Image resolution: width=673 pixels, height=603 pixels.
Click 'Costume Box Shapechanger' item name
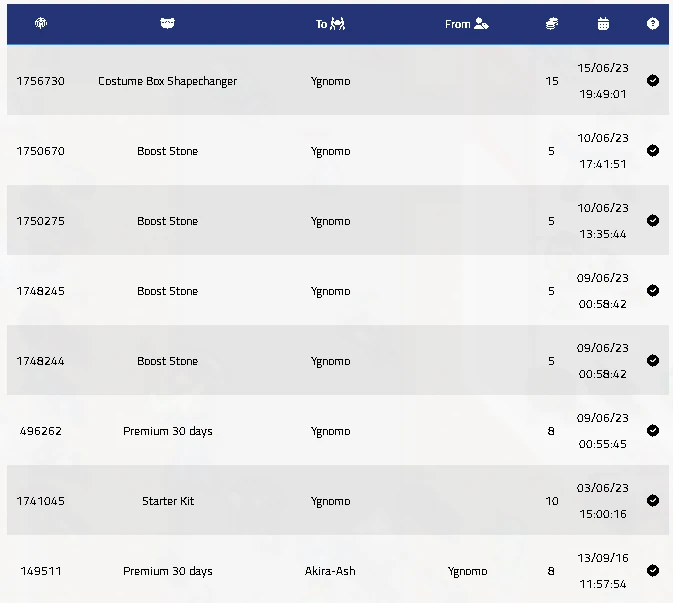click(167, 82)
